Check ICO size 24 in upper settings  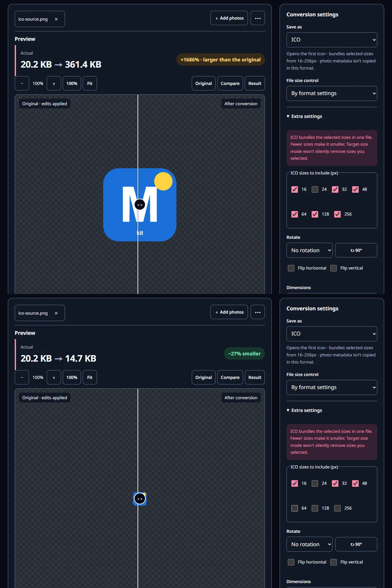click(x=315, y=189)
